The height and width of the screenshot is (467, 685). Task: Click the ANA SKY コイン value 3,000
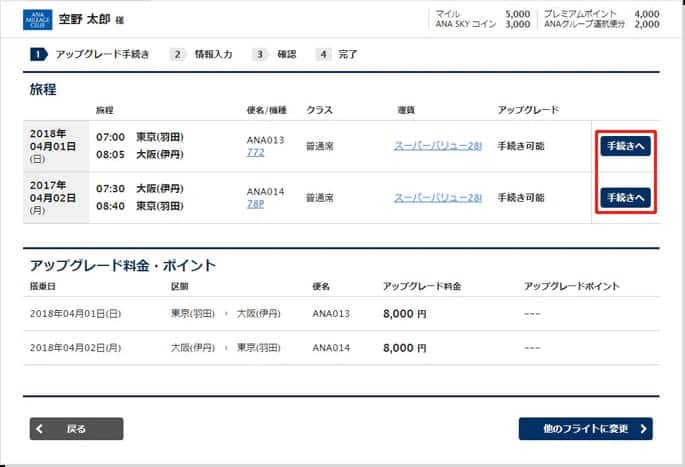517,24
